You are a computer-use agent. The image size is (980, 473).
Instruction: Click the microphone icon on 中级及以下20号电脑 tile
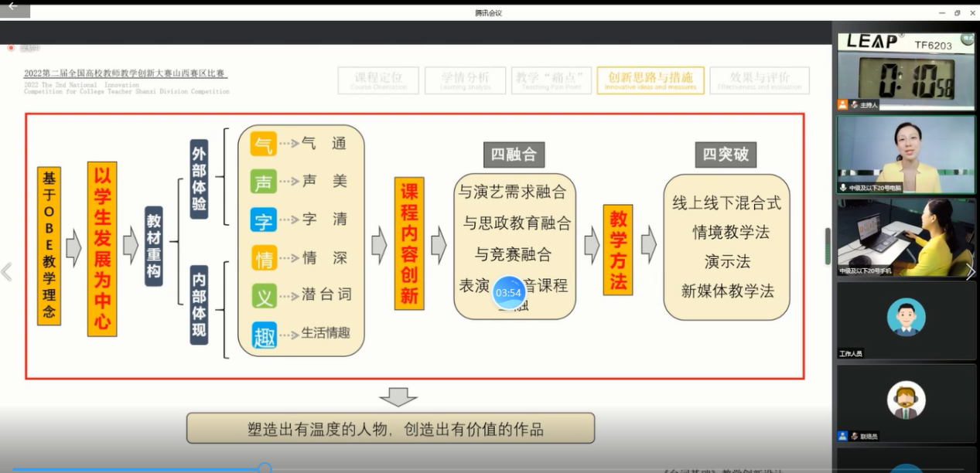[x=843, y=188]
